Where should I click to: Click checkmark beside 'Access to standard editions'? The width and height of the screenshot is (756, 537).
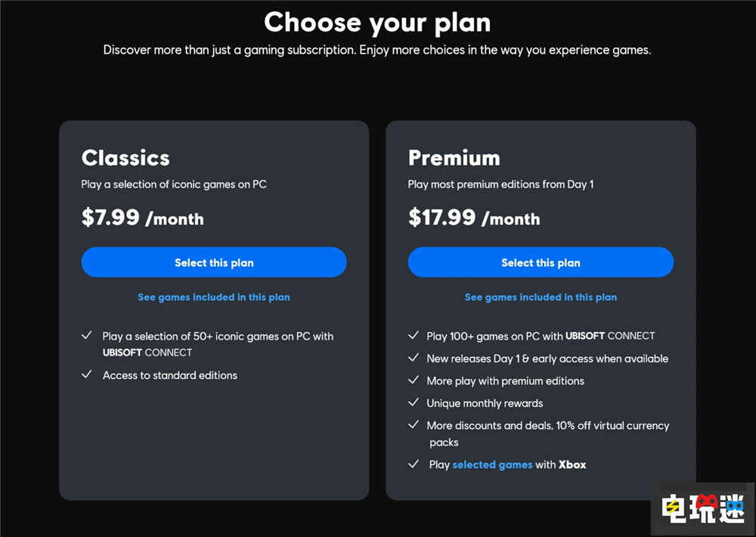(87, 375)
